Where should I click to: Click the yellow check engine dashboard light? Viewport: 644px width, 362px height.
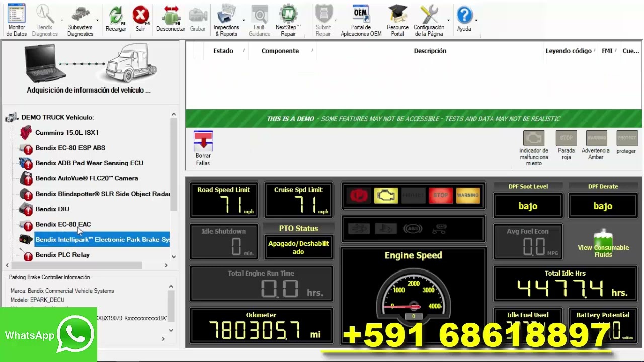point(386,195)
